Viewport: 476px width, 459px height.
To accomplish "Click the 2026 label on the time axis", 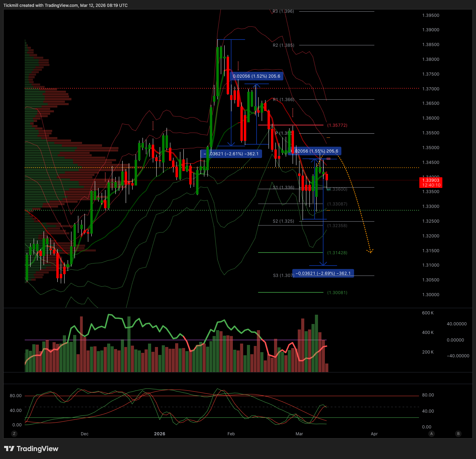I will pos(160,434).
